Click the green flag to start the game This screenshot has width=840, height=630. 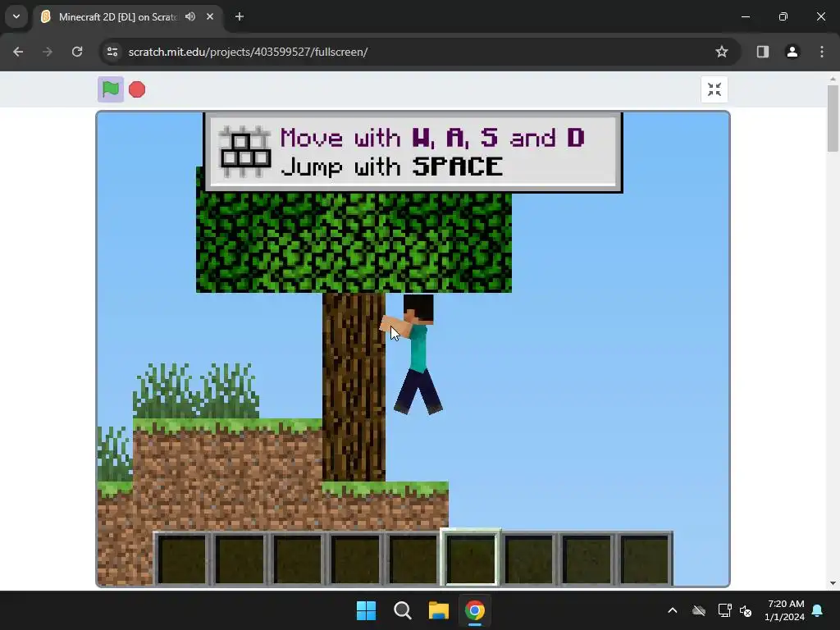[111, 89]
